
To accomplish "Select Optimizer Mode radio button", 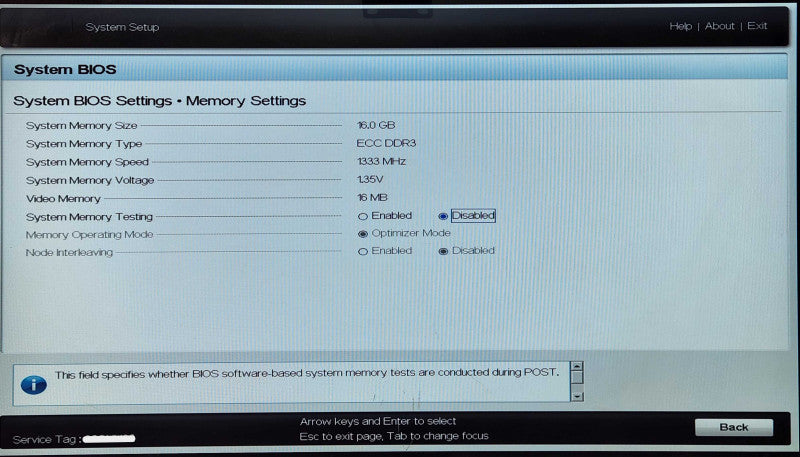I will 363,234.
